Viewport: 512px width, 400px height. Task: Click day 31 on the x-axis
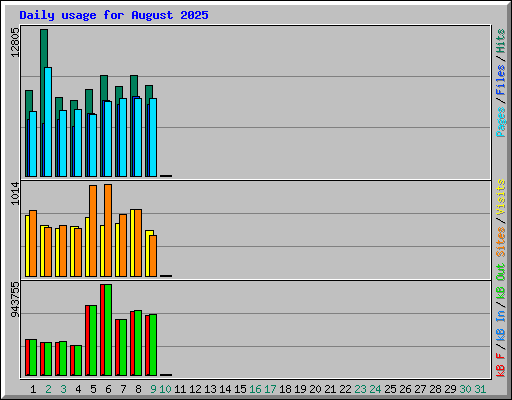point(480,389)
